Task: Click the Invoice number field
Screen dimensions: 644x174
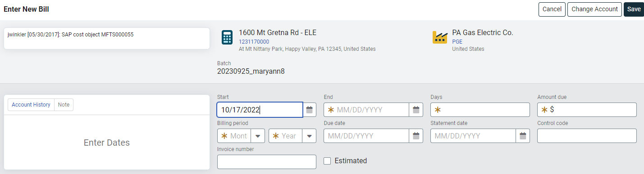Action: click(267, 162)
